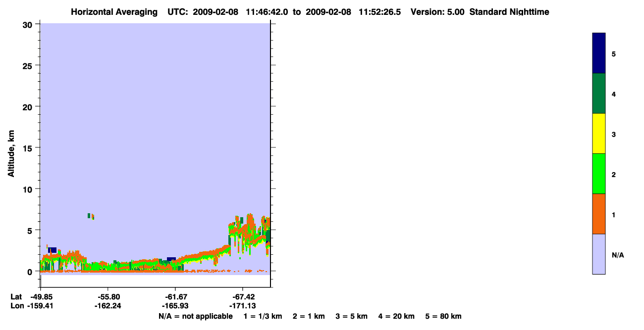The height and width of the screenshot is (330, 644).
Task: Click the start time '11:46:42.0'
Action: coord(268,12)
